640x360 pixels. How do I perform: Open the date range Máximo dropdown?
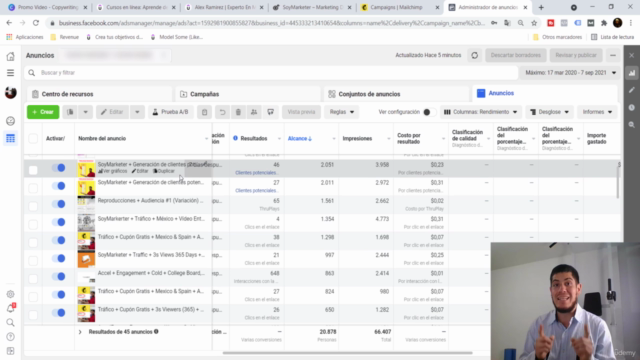point(570,73)
